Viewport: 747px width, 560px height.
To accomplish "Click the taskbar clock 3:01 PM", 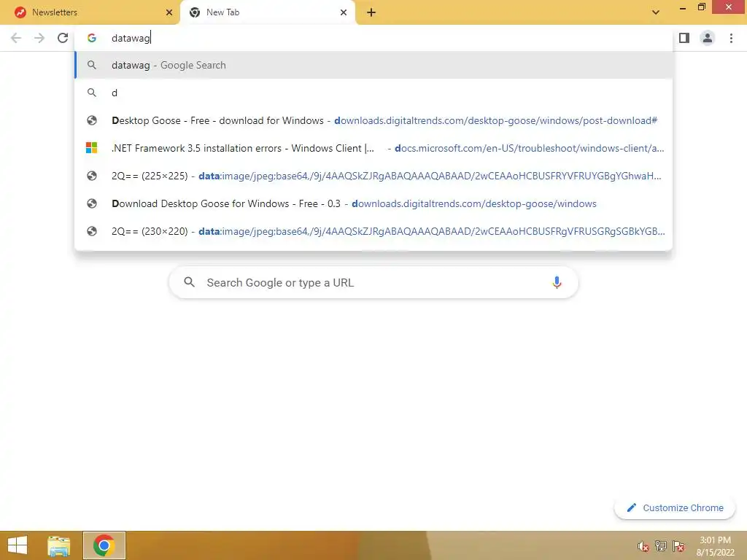I will coord(715,540).
